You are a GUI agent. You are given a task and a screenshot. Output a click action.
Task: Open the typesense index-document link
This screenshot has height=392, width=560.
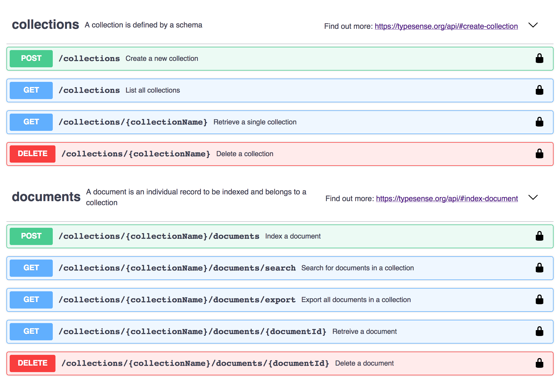pos(447,199)
